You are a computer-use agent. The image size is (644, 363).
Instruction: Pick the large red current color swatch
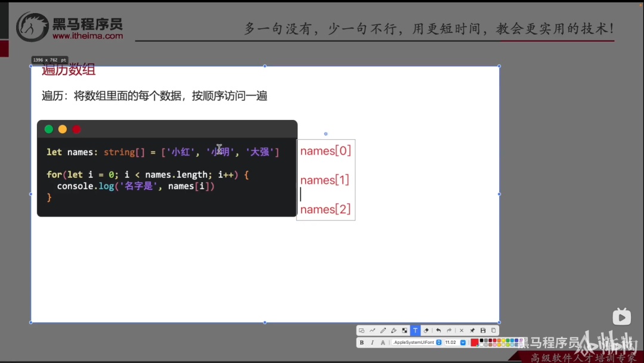[x=475, y=343]
